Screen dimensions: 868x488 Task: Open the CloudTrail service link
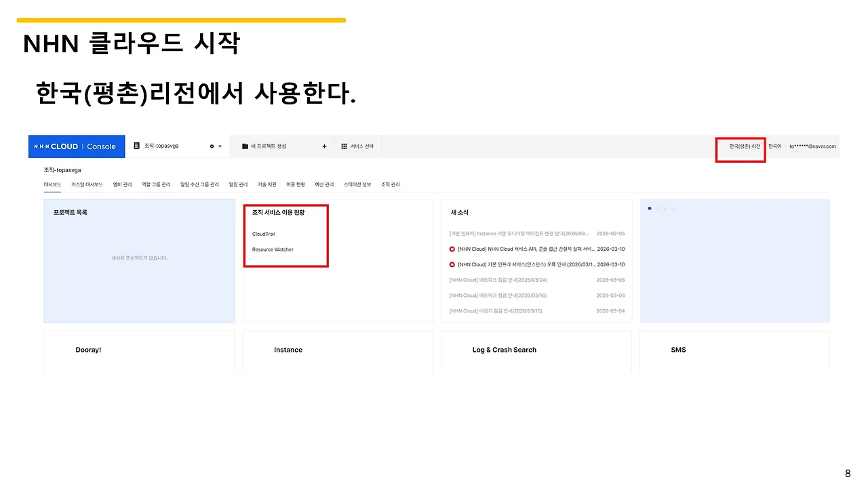264,234
